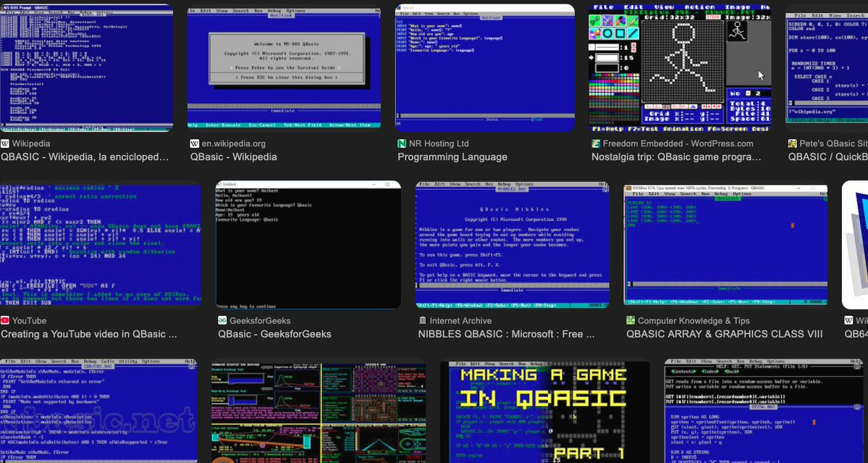Screen dimensions: 868x463
Task: Click the NR Hosting Ltd favicon
Action: tap(402, 143)
